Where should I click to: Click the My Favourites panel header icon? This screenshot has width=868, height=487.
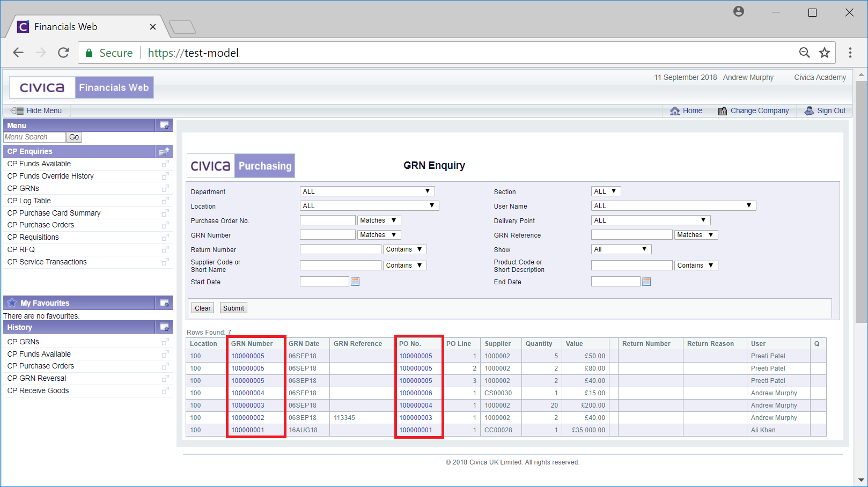pos(165,303)
